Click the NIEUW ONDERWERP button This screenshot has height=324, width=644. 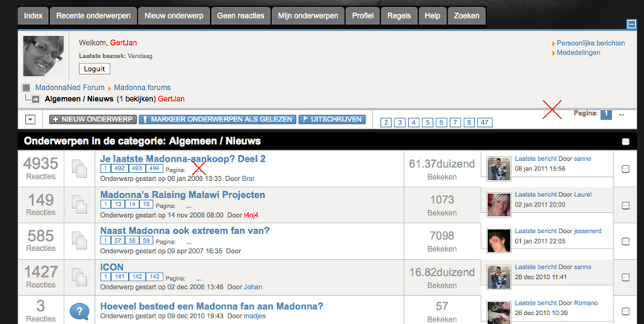(x=93, y=119)
